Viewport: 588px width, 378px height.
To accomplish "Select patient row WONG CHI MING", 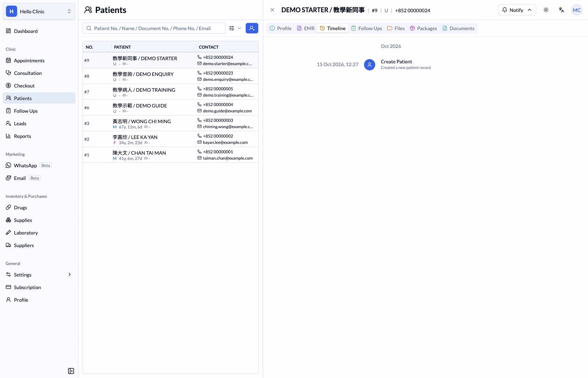I will (170, 124).
